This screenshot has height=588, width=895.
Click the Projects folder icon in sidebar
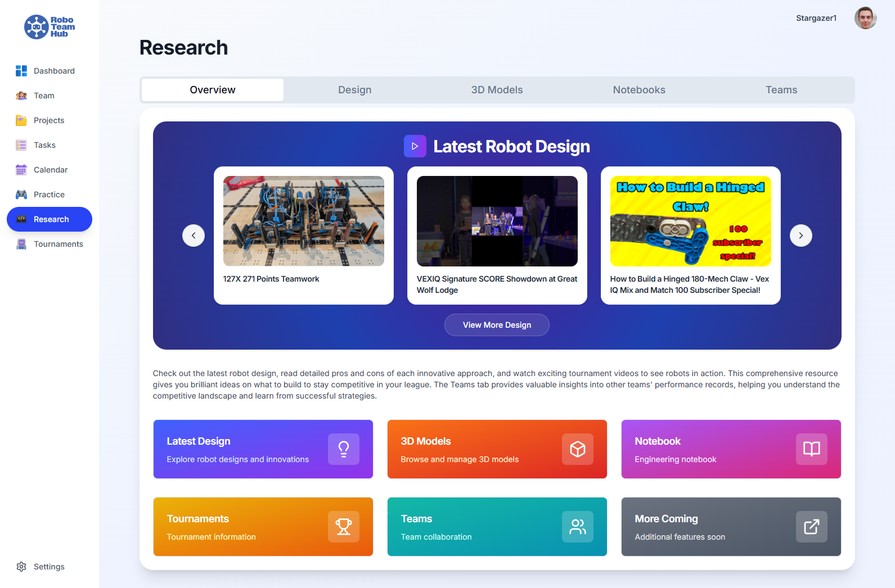(x=21, y=120)
